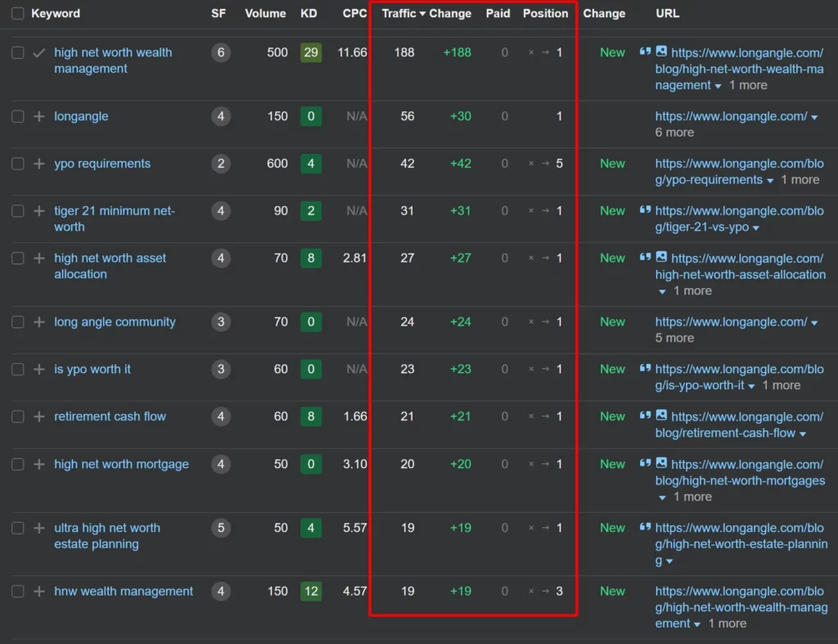Check the checkbox for "tiger 21 minimum net-worth" row

pyautogui.click(x=18, y=210)
